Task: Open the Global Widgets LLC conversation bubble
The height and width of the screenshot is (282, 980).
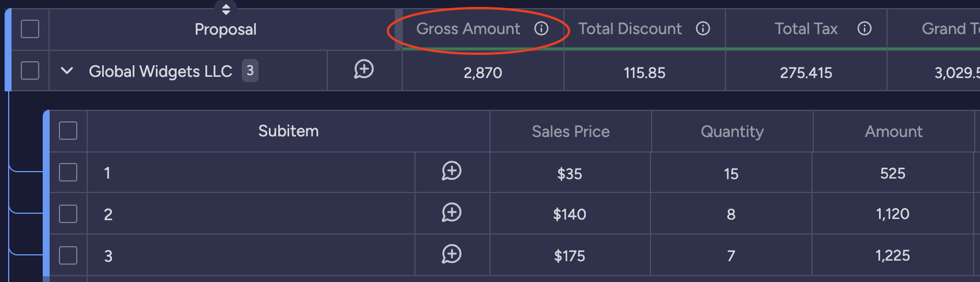Action: click(x=364, y=70)
